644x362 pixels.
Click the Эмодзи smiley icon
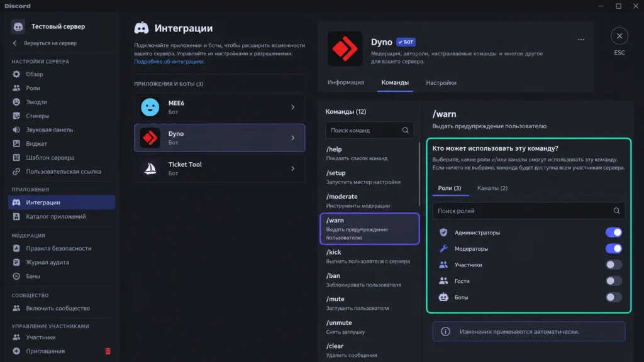(x=16, y=102)
